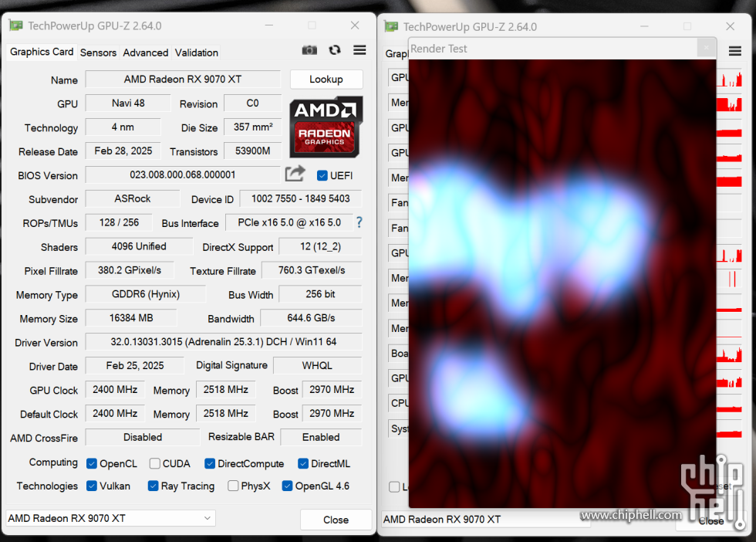
Task: Click the top sensor graph in right window
Action: point(729,78)
